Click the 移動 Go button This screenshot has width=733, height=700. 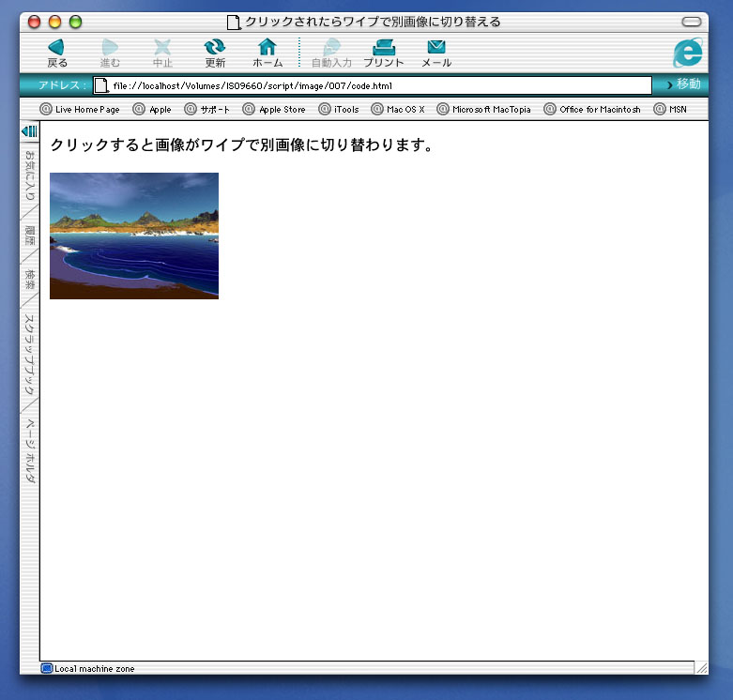(x=683, y=84)
